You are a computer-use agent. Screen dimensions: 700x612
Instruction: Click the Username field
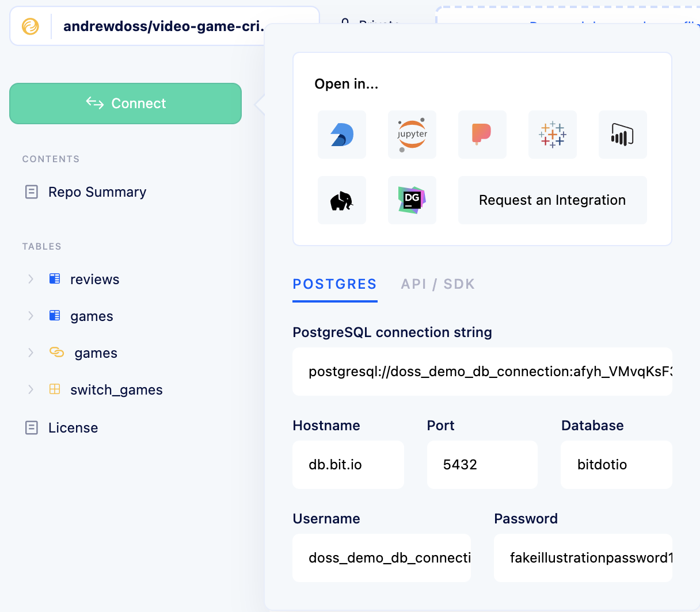(382, 558)
